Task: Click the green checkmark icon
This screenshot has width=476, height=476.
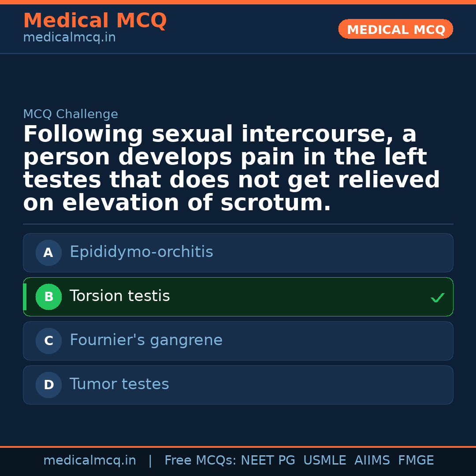Action: [x=437, y=298]
